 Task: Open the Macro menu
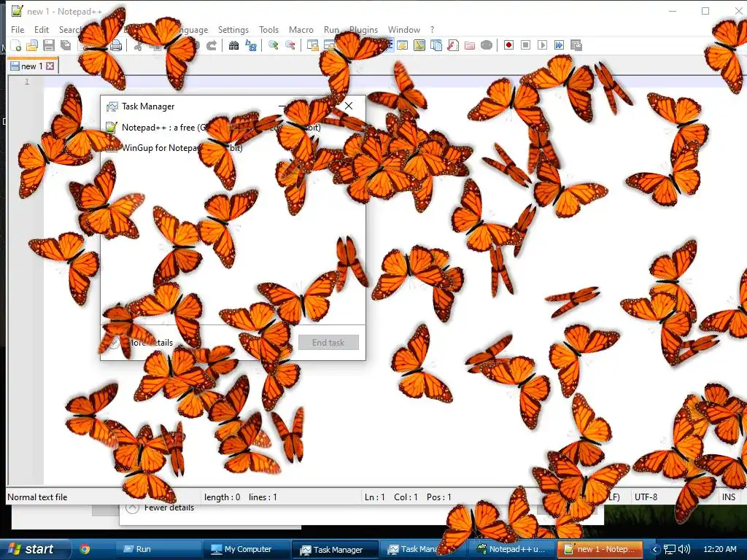click(301, 29)
